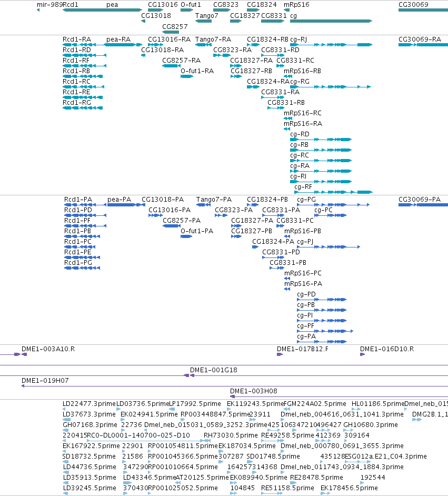The image size is (448, 496).
Task: Click the CG30069-PA protein label
Action: (x=419, y=200)
